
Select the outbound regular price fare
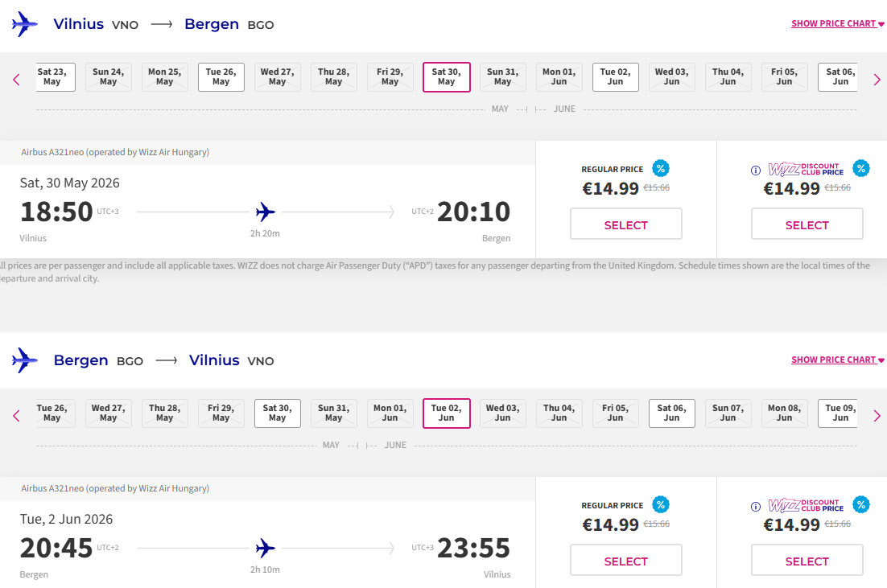pos(626,224)
